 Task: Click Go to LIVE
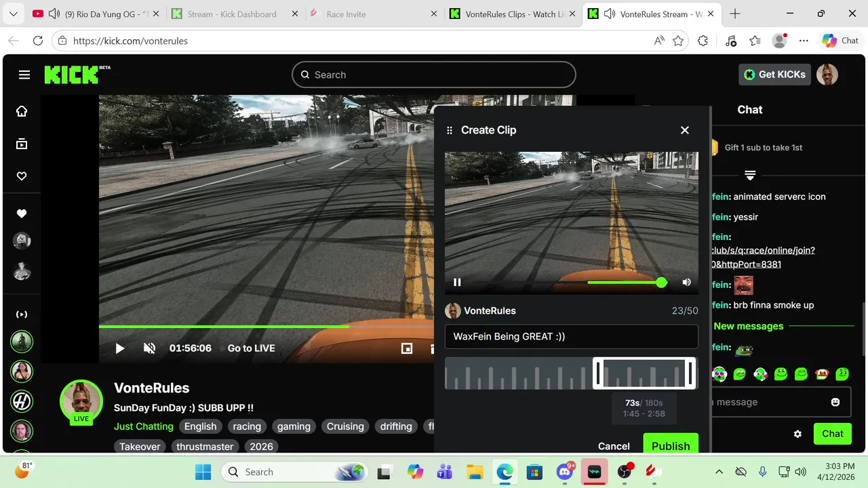tap(252, 348)
